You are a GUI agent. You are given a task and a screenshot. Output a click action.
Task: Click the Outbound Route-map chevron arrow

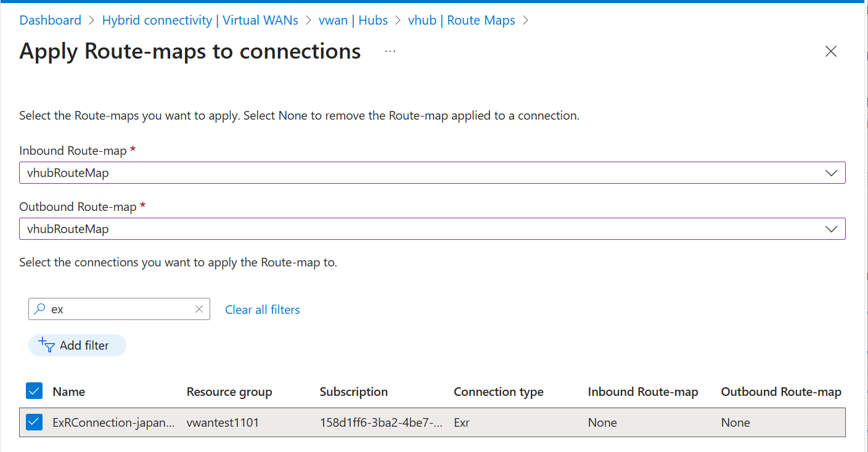(830, 229)
